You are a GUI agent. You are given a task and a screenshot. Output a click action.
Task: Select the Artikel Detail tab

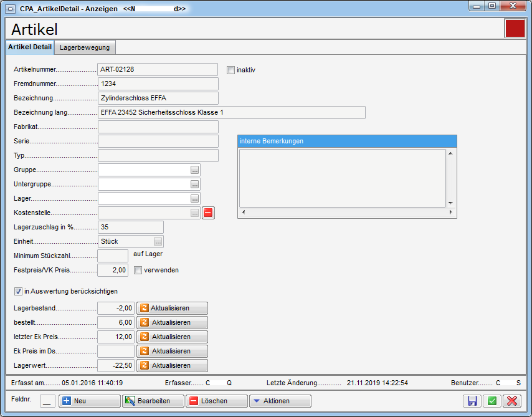30,47
